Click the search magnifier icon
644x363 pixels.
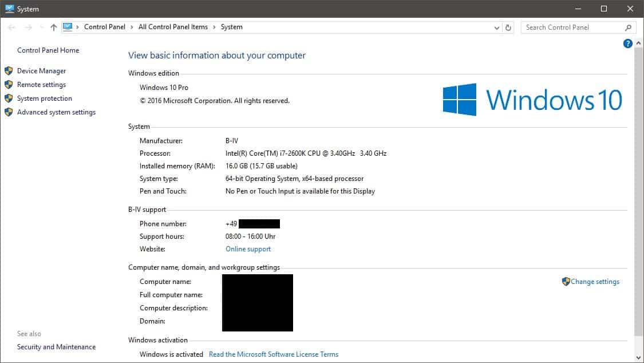tap(628, 27)
